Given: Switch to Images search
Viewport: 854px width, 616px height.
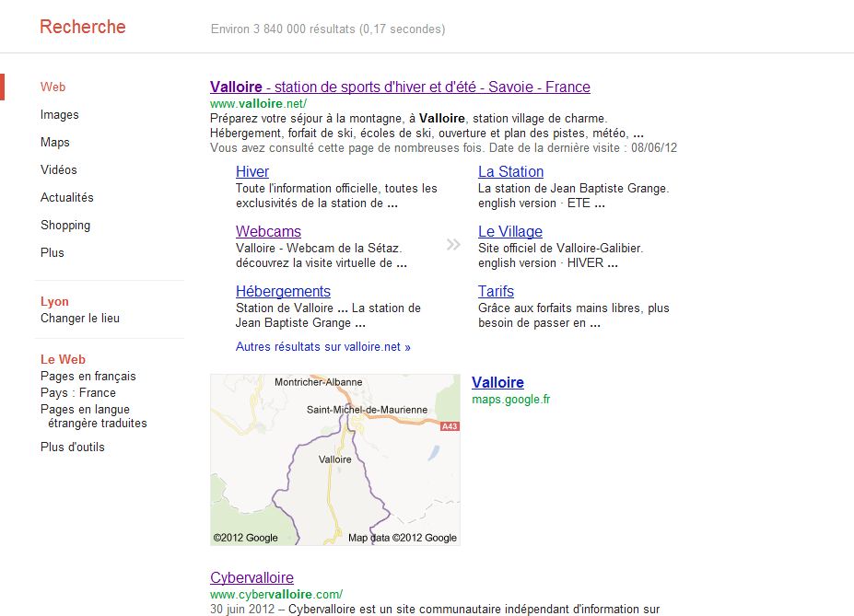Looking at the screenshot, I should tap(59, 115).
